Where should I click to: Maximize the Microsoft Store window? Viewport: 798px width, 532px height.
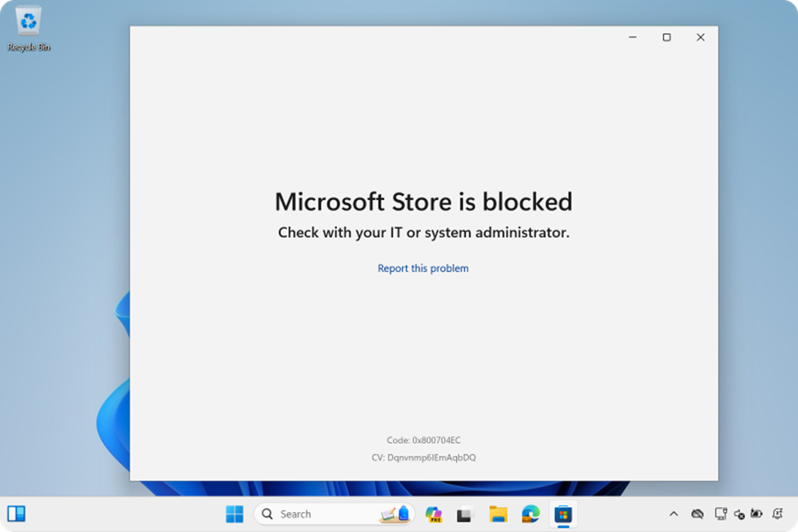(x=667, y=37)
